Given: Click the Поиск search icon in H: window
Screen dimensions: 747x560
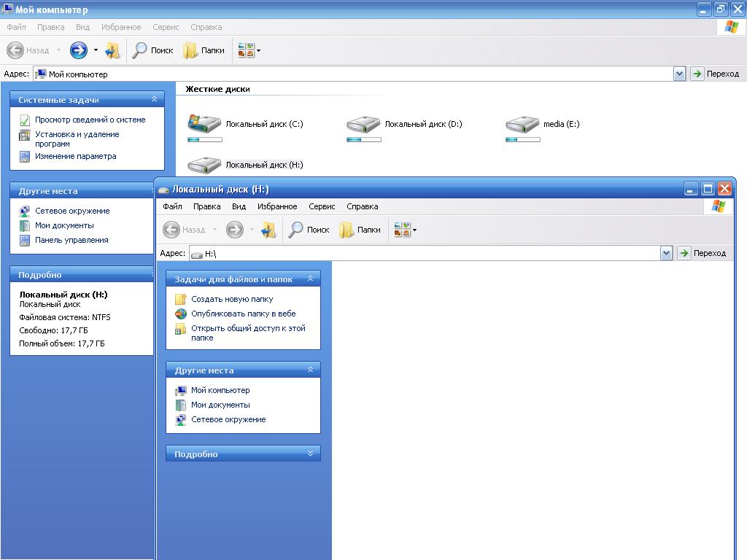Looking at the screenshot, I should (x=297, y=230).
